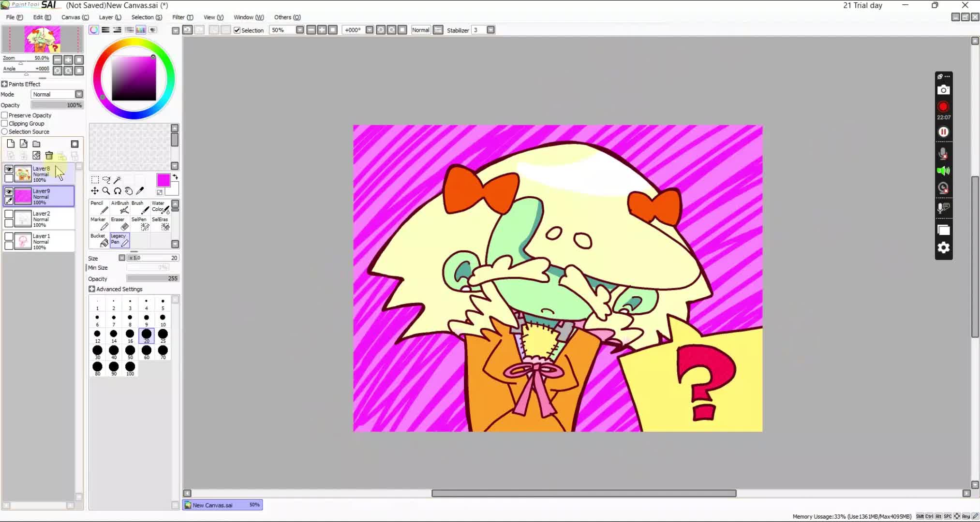Swap foreground and background colors

(x=175, y=177)
